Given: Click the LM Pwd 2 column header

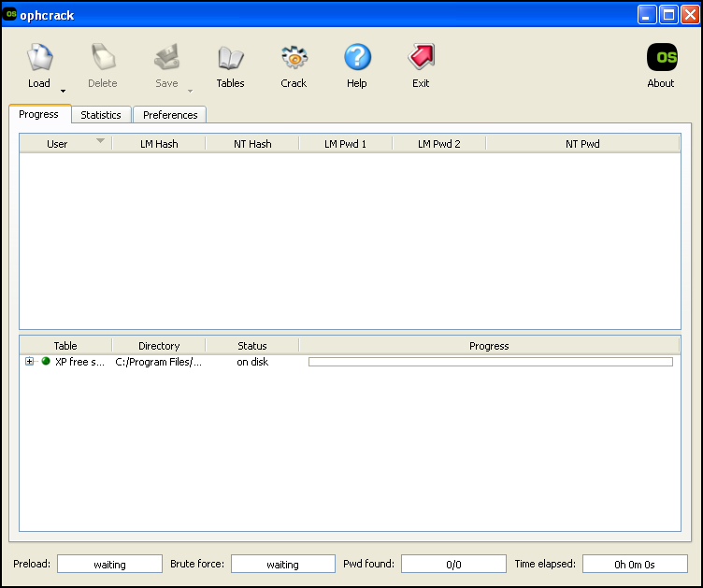Looking at the screenshot, I should click(439, 144).
